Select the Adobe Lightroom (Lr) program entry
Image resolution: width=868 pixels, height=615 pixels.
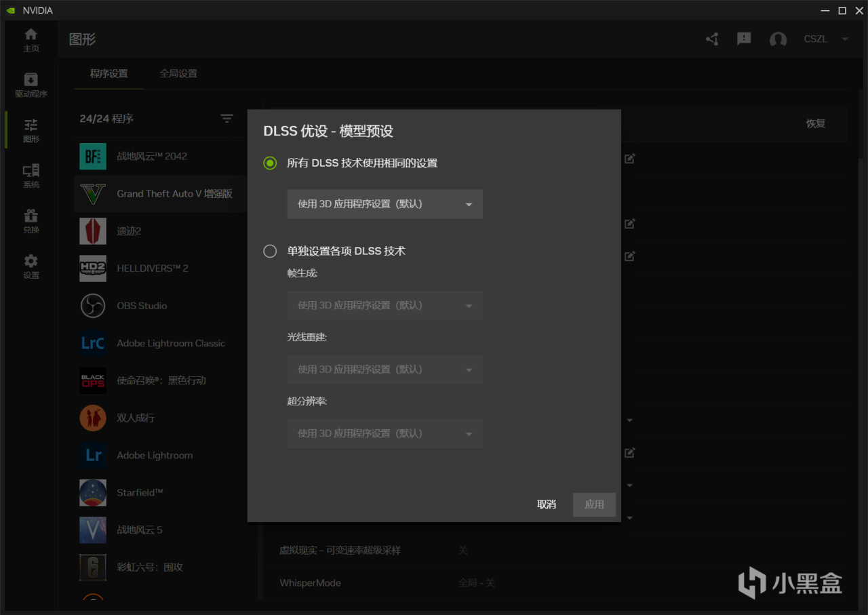[161, 456]
